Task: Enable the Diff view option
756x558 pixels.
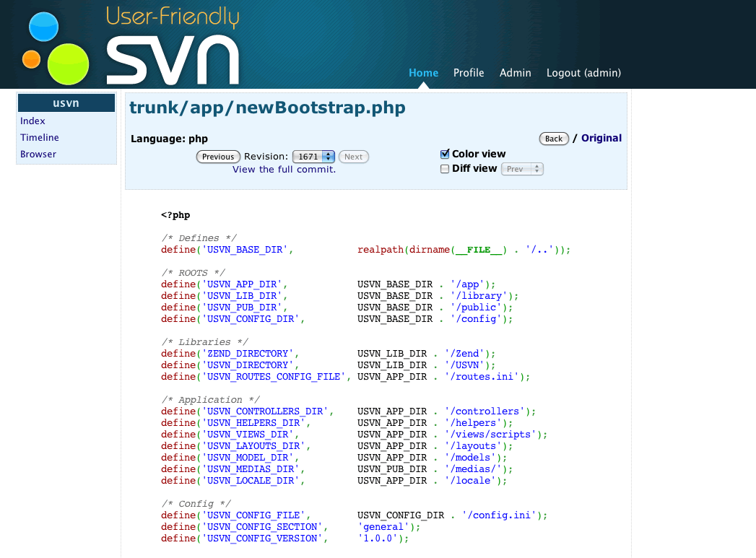Action: [x=446, y=169]
